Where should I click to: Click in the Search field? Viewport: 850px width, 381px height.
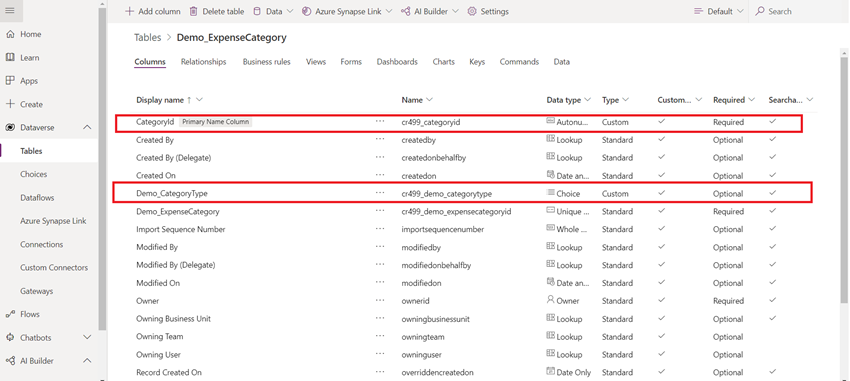pyautogui.click(x=798, y=11)
